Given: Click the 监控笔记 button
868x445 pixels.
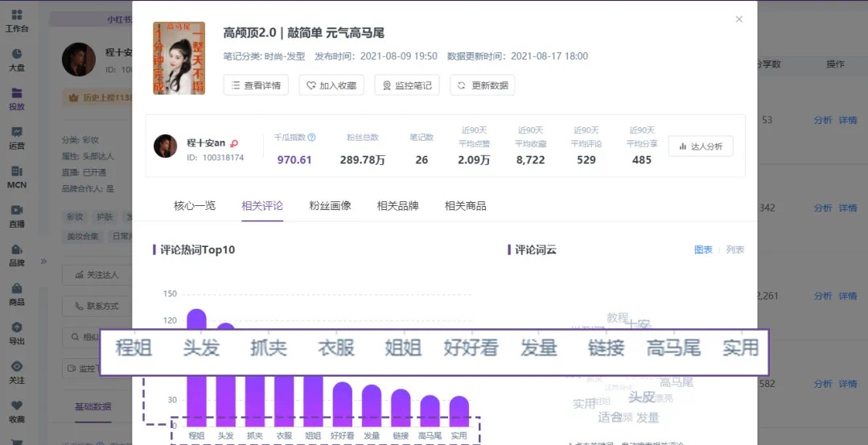Looking at the screenshot, I should click(407, 85).
